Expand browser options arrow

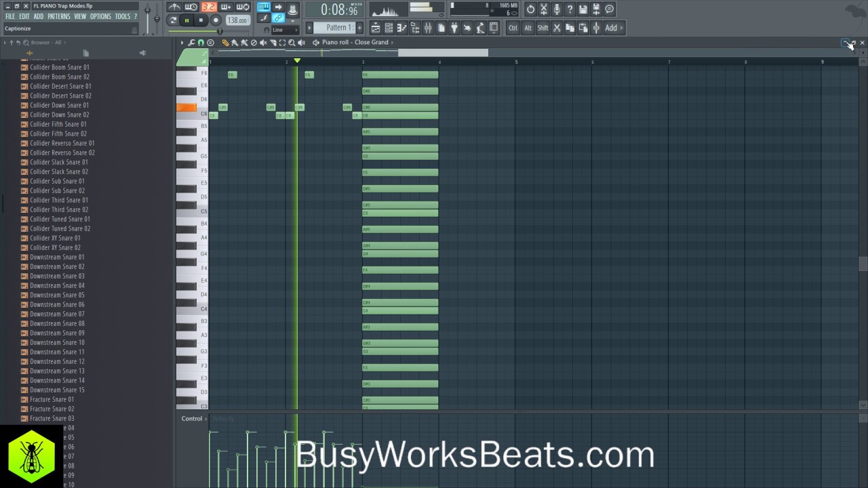4,43
